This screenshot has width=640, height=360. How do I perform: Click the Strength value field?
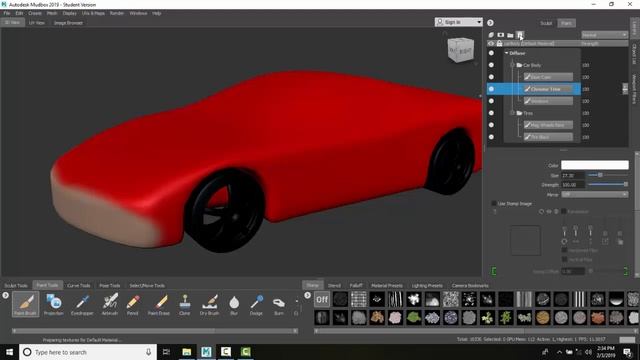click(573, 185)
